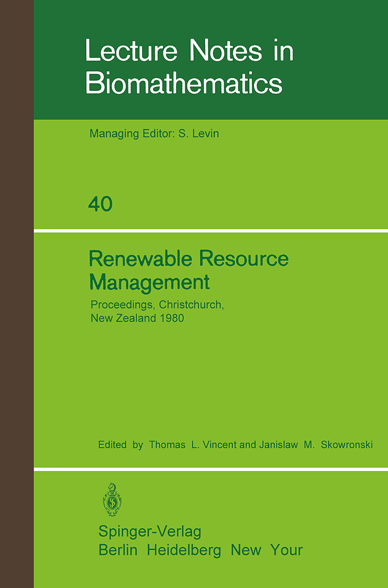Click the "Springer-Verlag" publisher name

click(x=149, y=531)
